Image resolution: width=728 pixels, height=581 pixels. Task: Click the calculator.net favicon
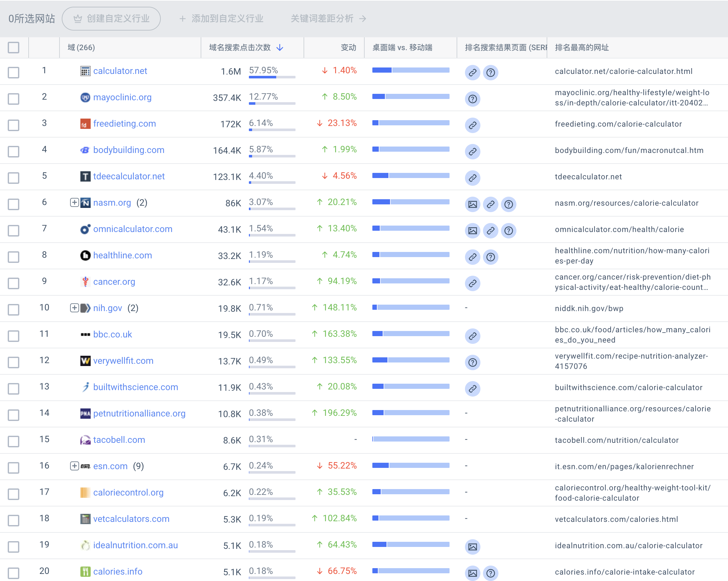(x=85, y=71)
